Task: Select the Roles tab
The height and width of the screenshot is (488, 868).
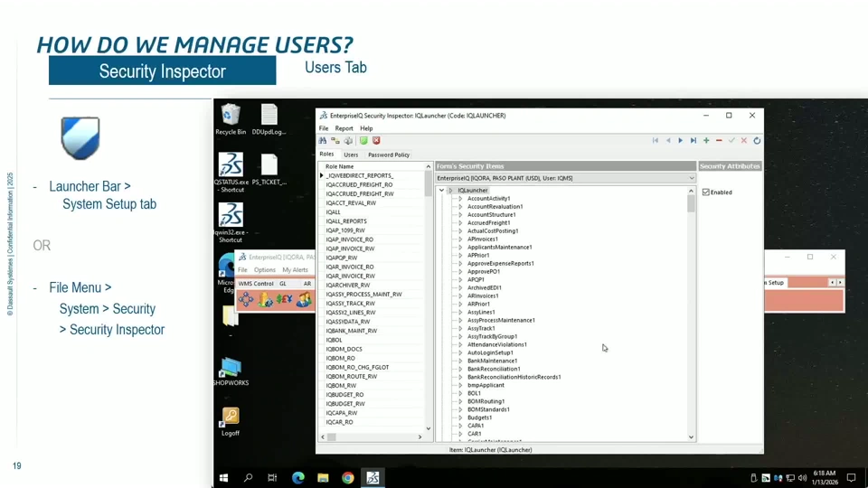Action: (326, 155)
